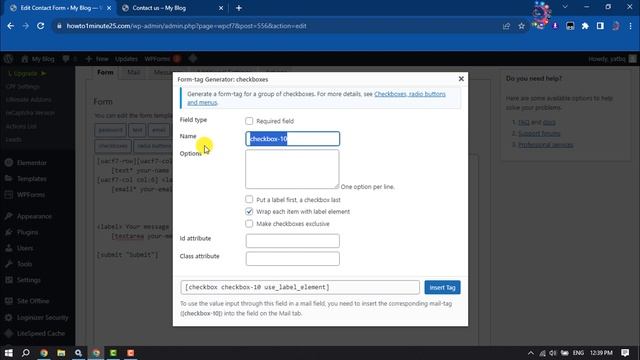The height and width of the screenshot is (360, 640).
Task: Open the Windows notification center
Action: click(x=625, y=353)
